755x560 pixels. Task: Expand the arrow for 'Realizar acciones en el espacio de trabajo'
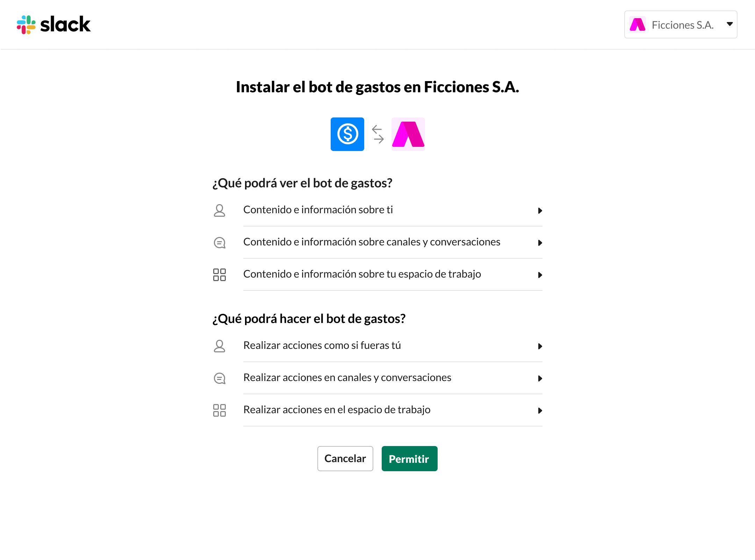[x=540, y=410]
